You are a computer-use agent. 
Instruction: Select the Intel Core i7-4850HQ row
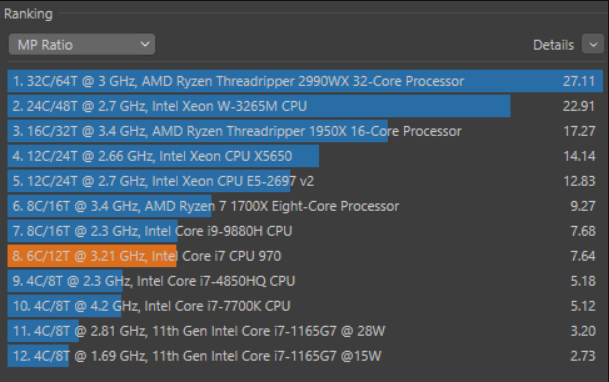[305, 281]
